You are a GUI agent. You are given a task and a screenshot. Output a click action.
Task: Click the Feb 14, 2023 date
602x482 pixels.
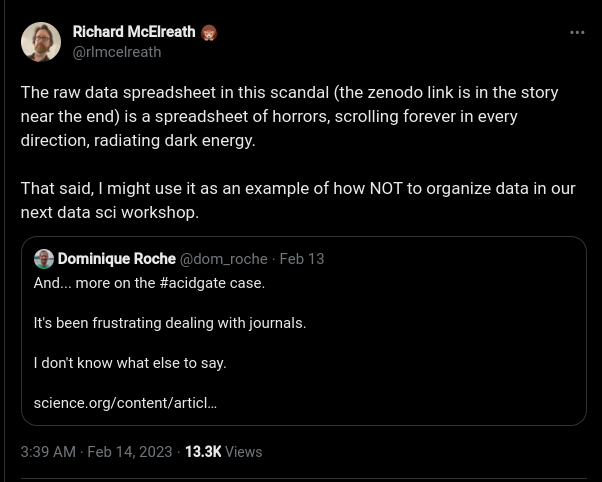[x=128, y=452]
